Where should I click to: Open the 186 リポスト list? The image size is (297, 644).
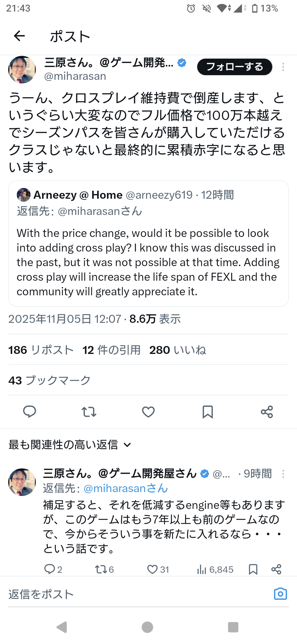(x=41, y=350)
